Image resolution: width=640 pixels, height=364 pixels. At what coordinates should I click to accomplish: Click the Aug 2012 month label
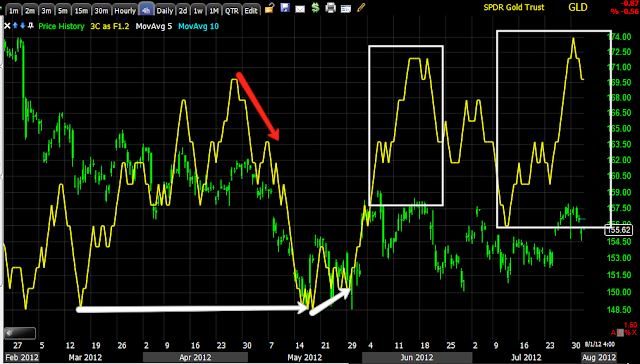[598, 357]
